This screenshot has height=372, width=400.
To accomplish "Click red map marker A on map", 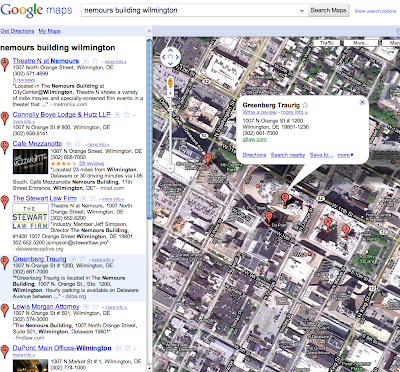I will coord(328,225).
